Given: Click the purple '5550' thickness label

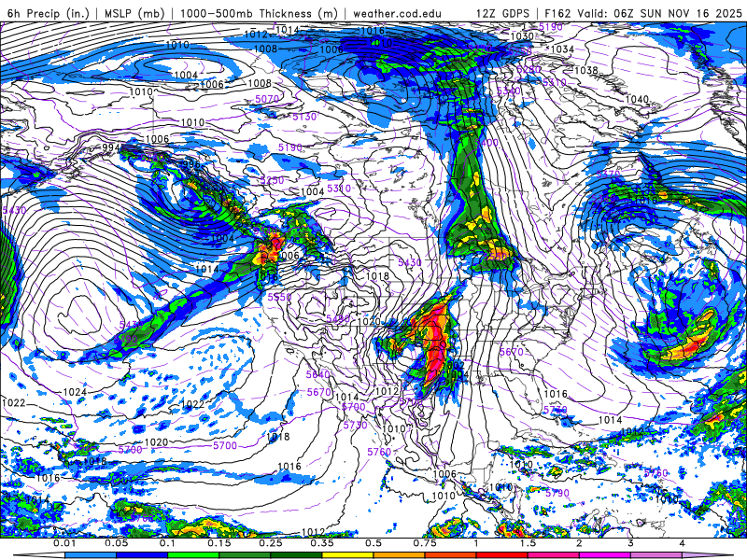Looking at the screenshot, I should (279, 297).
